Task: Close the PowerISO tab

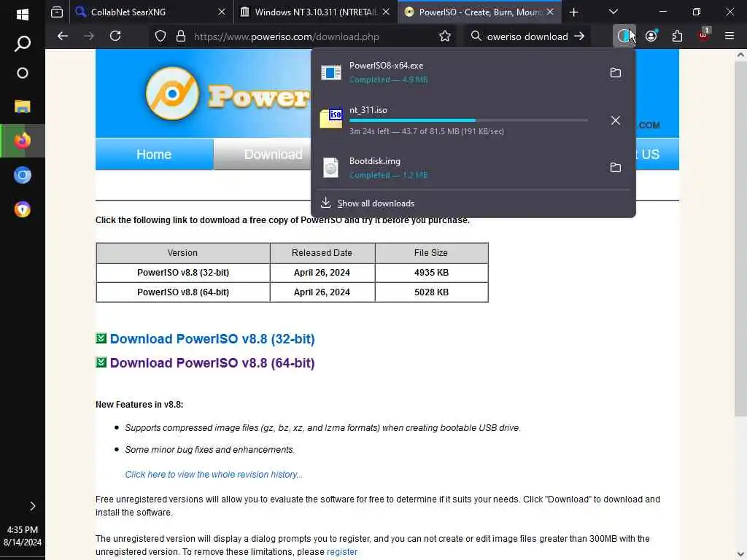Action: (x=550, y=12)
